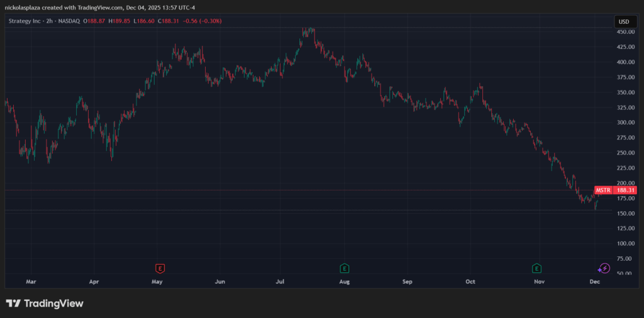Click the MSTR symbol tag on price line

click(x=602, y=190)
